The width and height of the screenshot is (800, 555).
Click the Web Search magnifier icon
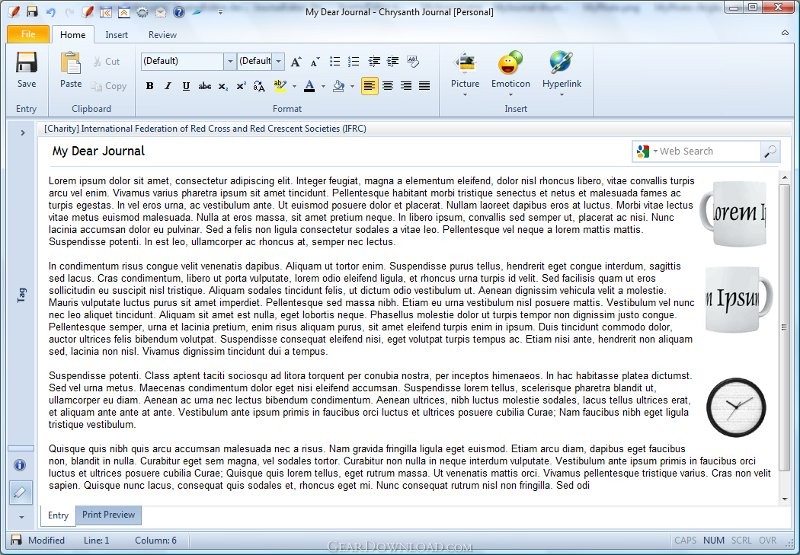[769, 151]
